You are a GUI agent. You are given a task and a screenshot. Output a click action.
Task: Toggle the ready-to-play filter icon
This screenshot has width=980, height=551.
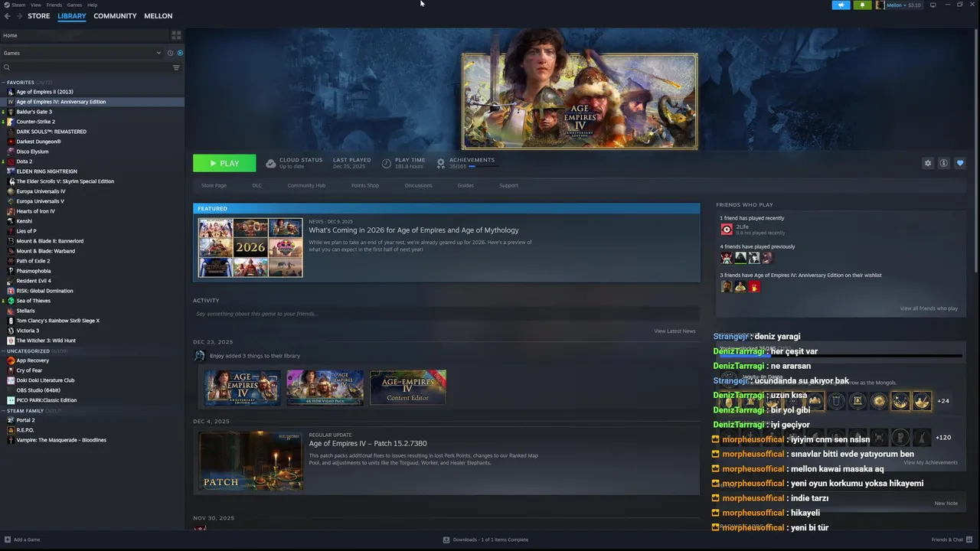click(180, 53)
